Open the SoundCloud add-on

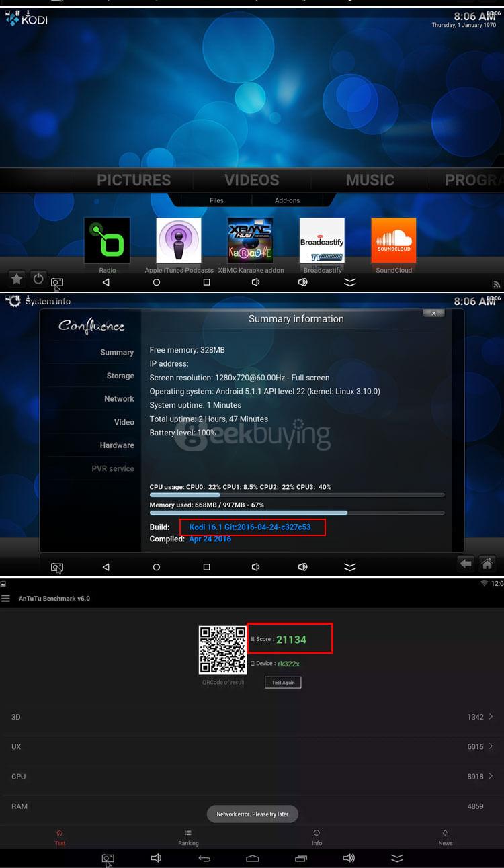394,241
